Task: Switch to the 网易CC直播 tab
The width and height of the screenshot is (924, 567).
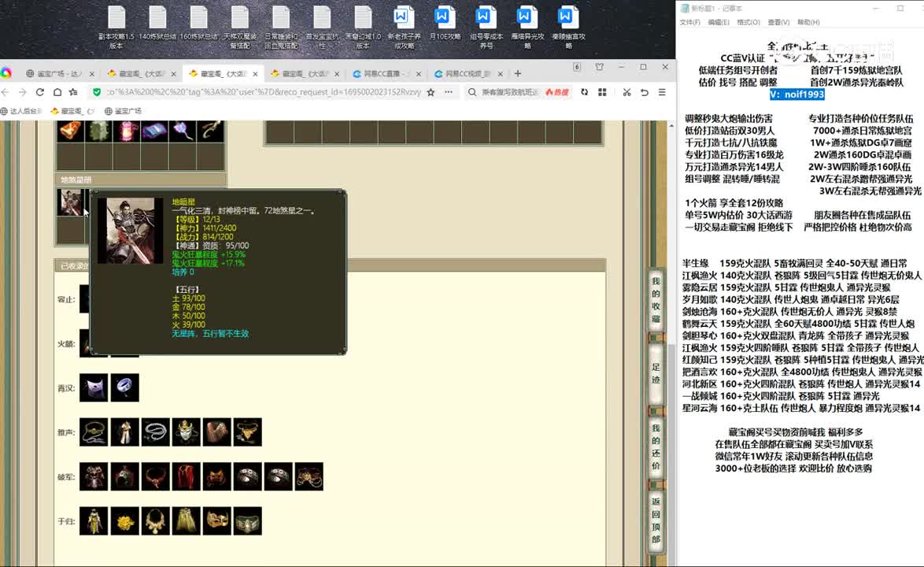Action: pos(386,74)
